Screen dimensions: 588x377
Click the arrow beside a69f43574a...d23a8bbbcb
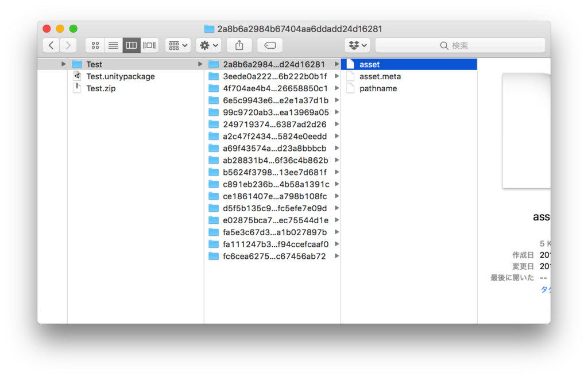336,149
